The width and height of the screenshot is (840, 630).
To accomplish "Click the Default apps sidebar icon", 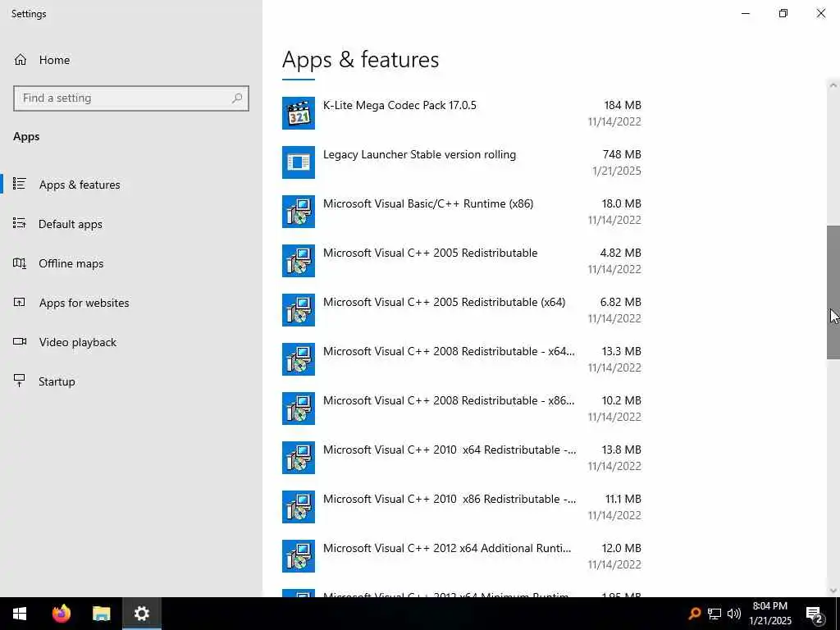I will [x=20, y=223].
